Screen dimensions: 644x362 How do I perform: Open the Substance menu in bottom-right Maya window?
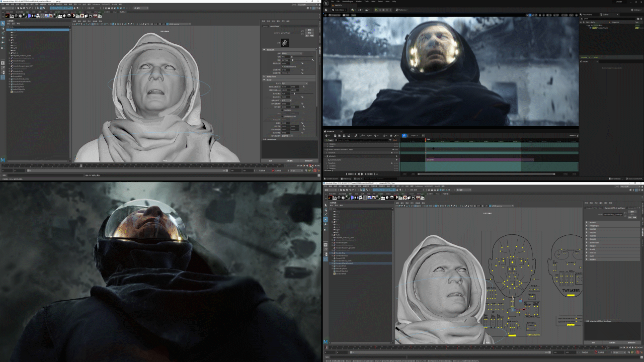pyautogui.click(x=419, y=186)
